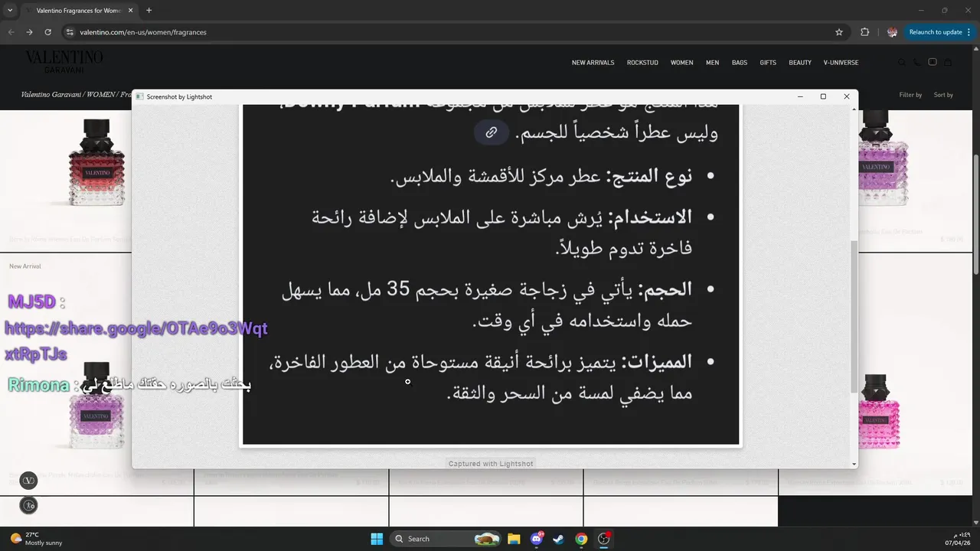The width and height of the screenshot is (980, 551).
Task: Open V-UNIVERSE menu
Action: pos(841,63)
